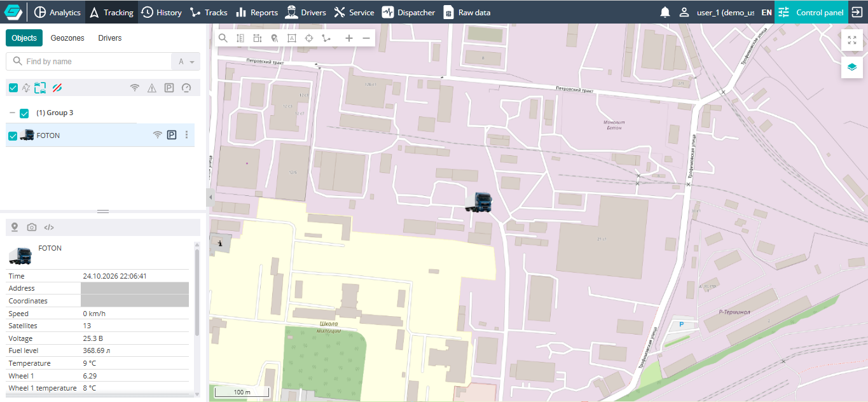The image size is (868, 402).
Task: Select the area measurement map tool
Action: pyautogui.click(x=257, y=38)
